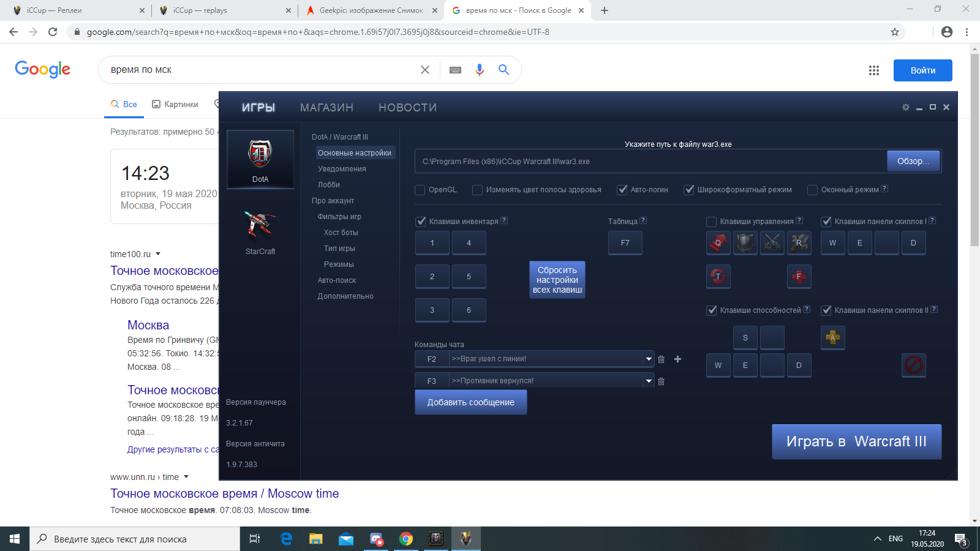Open help tooltip for Клавиши способностей
The image size is (980, 551).
click(807, 309)
